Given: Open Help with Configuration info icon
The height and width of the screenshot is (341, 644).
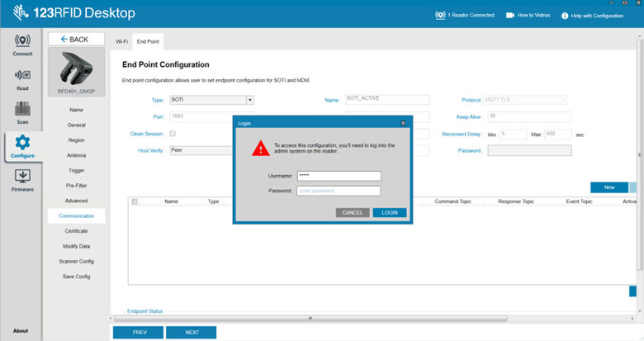Looking at the screenshot, I should [565, 16].
